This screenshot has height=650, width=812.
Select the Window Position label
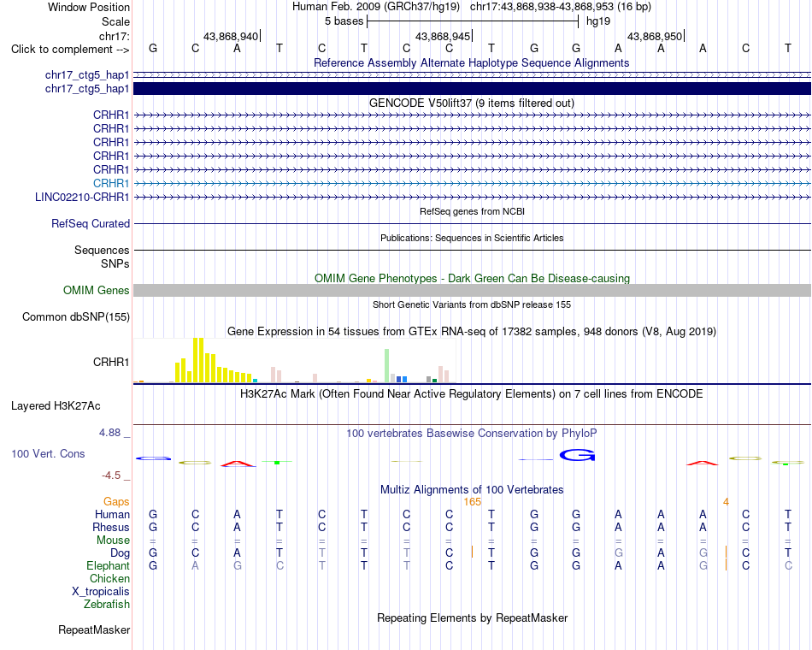click(x=89, y=7)
